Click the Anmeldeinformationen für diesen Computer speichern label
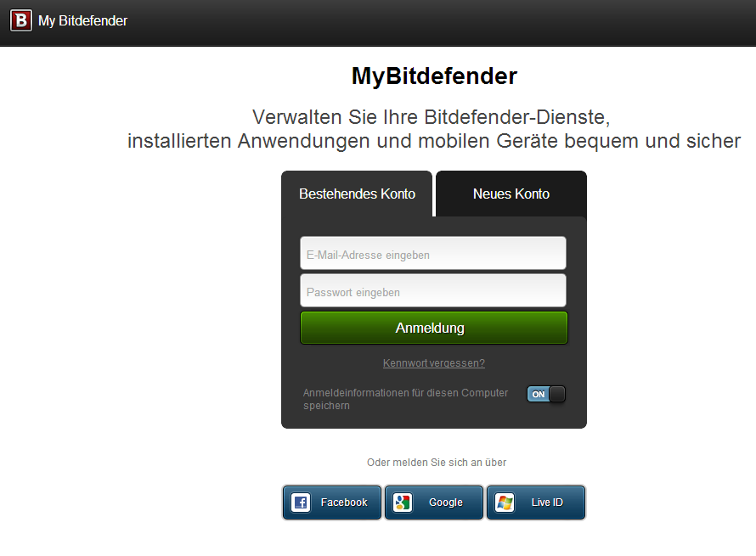This screenshot has height=556, width=756. pos(405,399)
